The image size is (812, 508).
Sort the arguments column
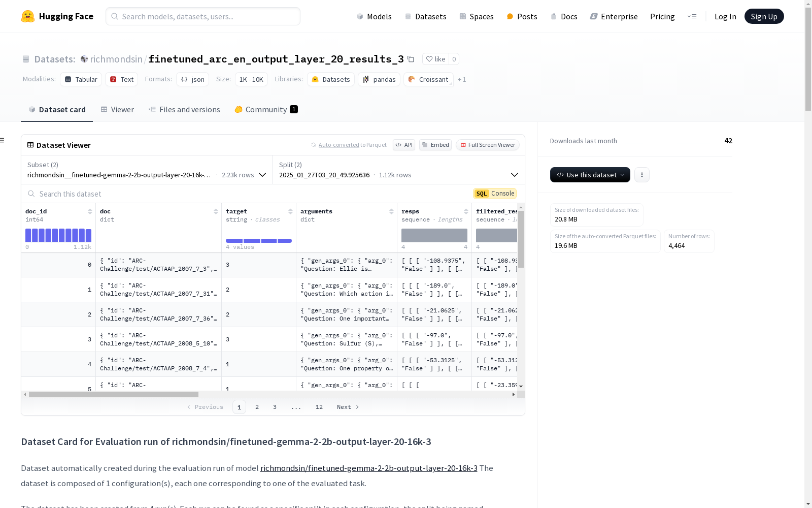[x=391, y=211]
